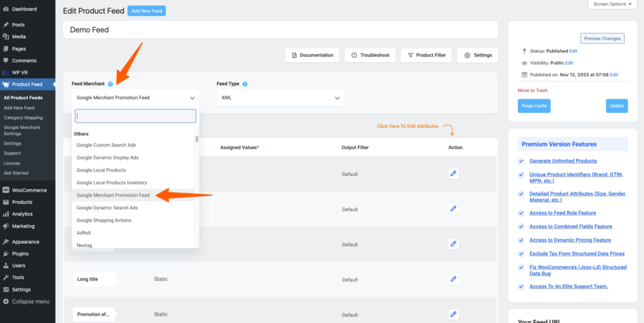644x323 pixels.
Task: Click the merchant search input field
Action: (136, 116)
